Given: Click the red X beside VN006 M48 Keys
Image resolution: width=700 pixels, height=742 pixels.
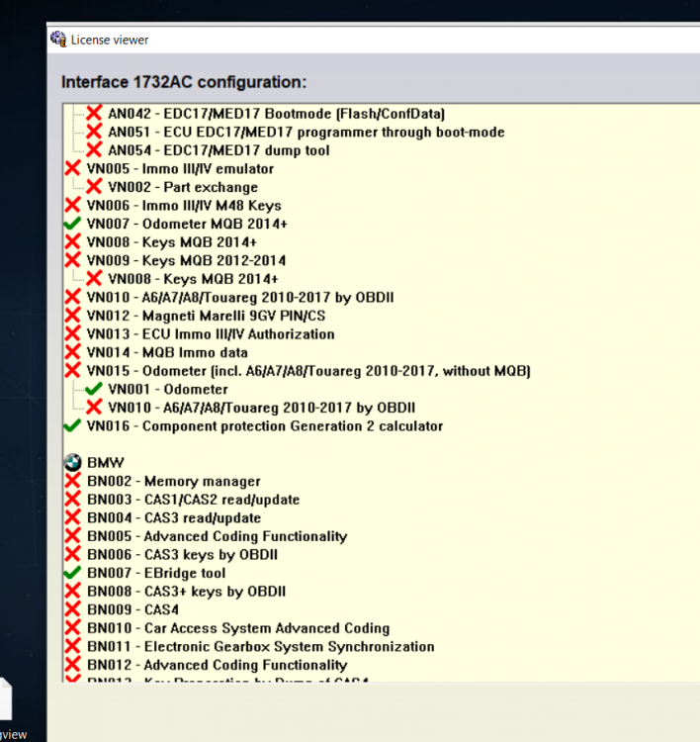Looking at the screenshot, I should point(72,205).
